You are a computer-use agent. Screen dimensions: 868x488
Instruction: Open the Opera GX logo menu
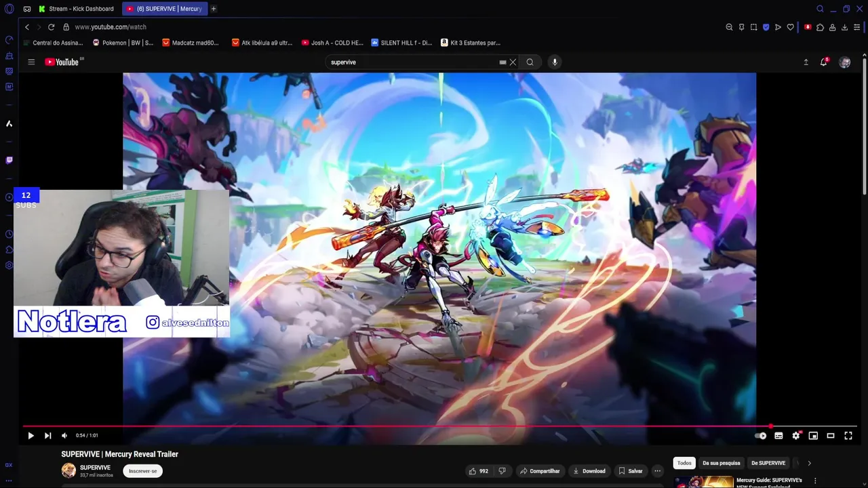click(9, 9)
